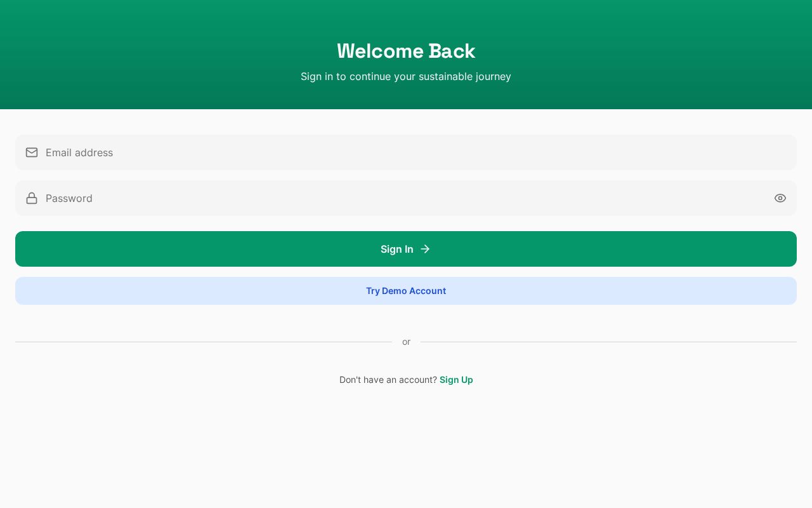Click the 'Sign in to continue your sustainable journey' subtitle
The height and width of the screenshot is (508, 812).
(x=406, y=76)
